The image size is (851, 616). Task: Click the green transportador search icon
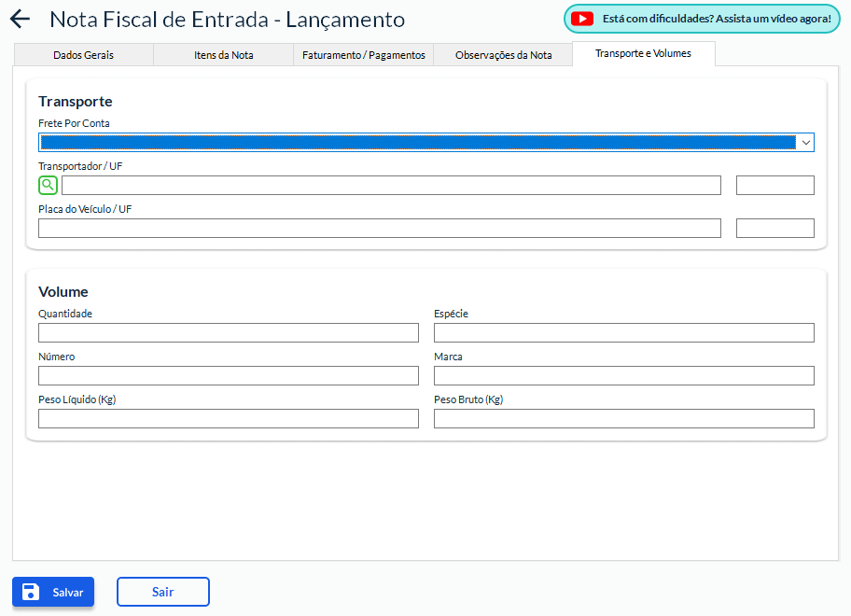point(48,185)
